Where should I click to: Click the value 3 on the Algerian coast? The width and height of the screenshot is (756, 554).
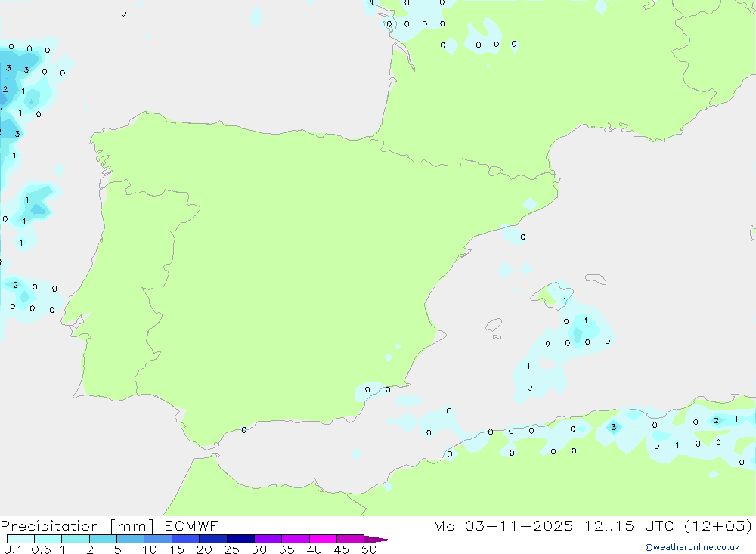coord(614,427)
